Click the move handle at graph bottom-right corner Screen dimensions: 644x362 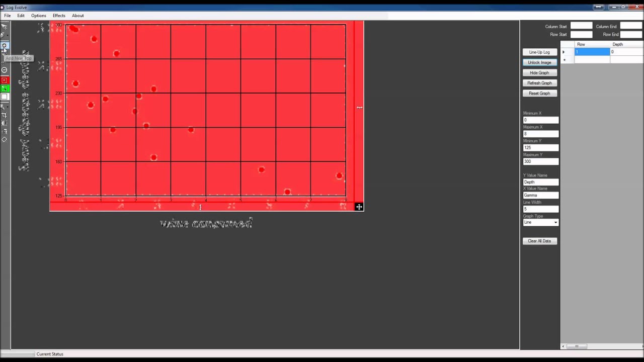(359, 207)
